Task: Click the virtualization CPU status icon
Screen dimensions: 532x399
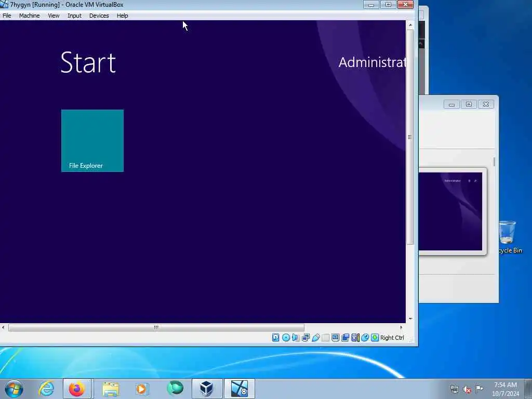Action: (x=355, y=338)
